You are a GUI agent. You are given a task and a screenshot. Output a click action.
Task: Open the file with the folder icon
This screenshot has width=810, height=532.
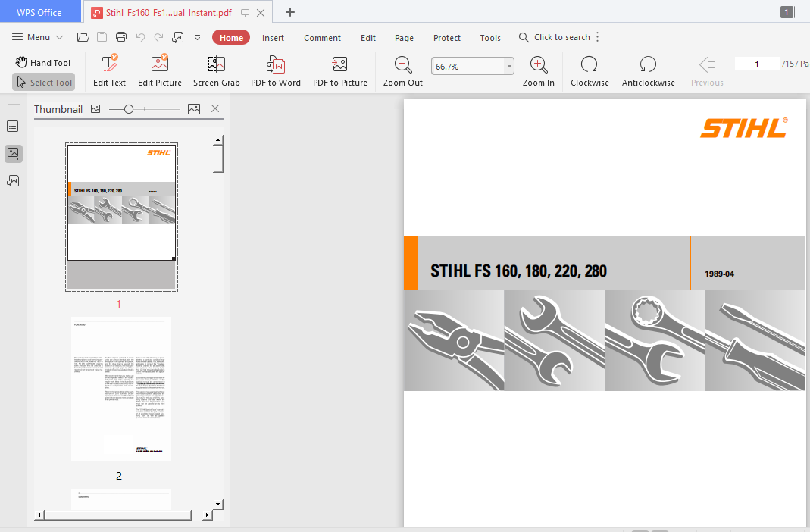tap(83, 37)
